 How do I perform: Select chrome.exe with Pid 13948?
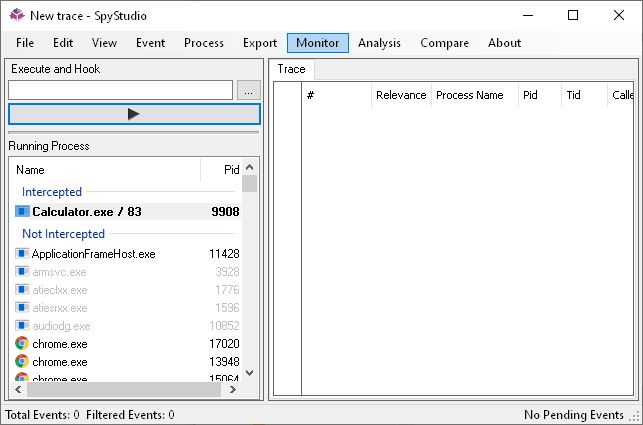(127, 362)
